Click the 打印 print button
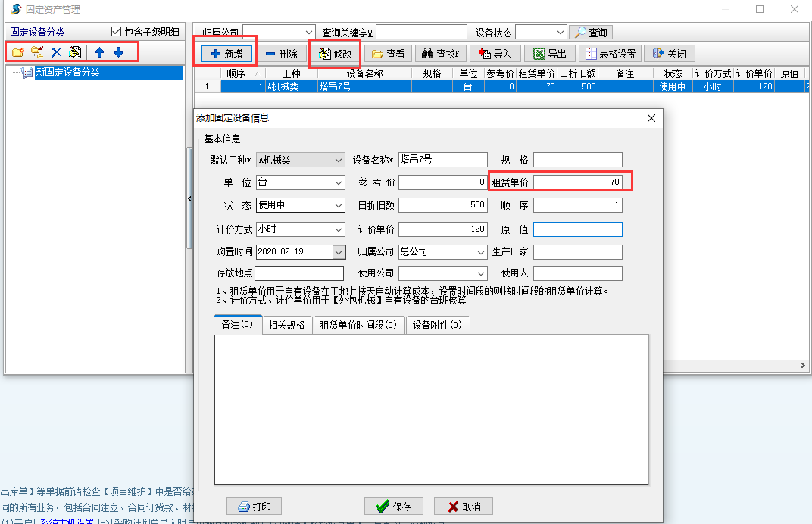The width and height of the screenshot is (812, 524). 254,507
